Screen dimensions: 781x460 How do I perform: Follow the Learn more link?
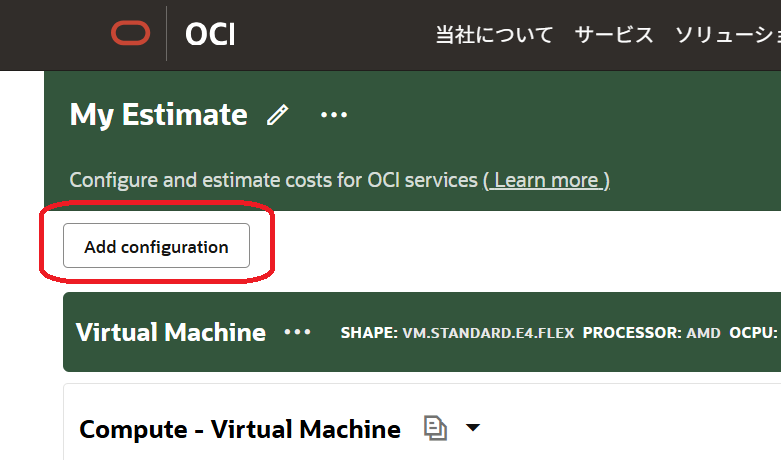click(x=546, y=180)
